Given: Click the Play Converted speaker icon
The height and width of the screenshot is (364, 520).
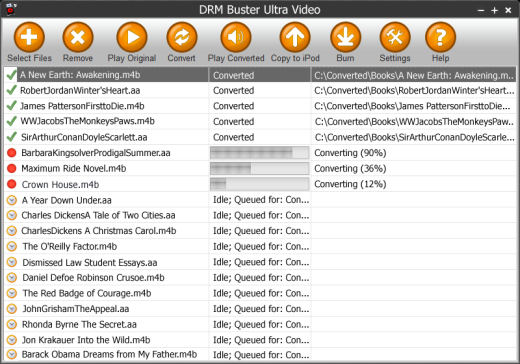Looking at the screenshot, I should (236, 37).
